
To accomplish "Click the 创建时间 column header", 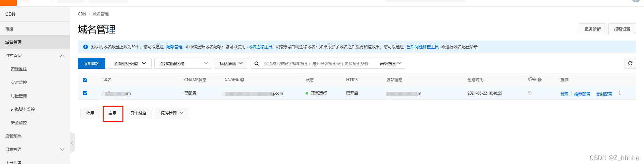I will coord(476,80).
